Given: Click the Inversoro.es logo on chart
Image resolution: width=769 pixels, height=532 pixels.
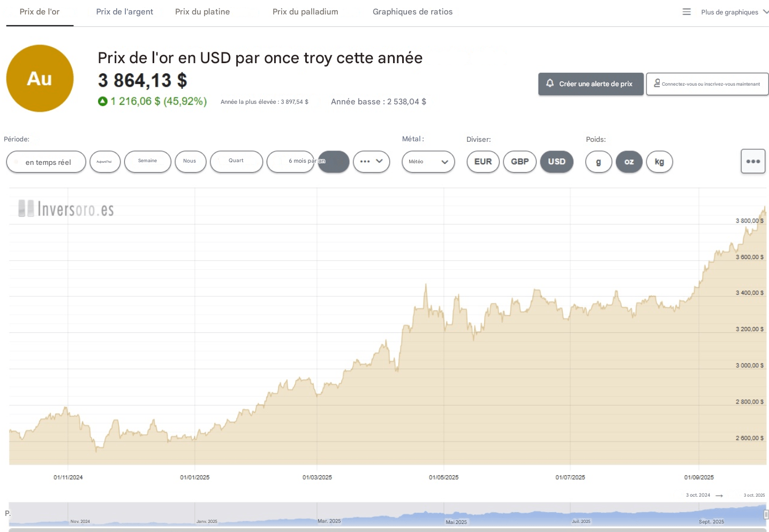Looking at the screenshot, I should coord(66,209).
